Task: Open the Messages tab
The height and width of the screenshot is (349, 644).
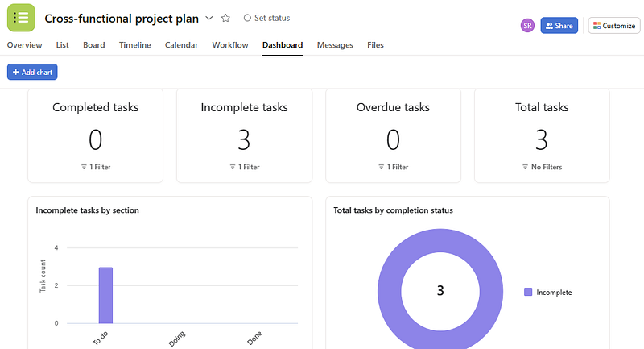Action: [x=335, y=45]
